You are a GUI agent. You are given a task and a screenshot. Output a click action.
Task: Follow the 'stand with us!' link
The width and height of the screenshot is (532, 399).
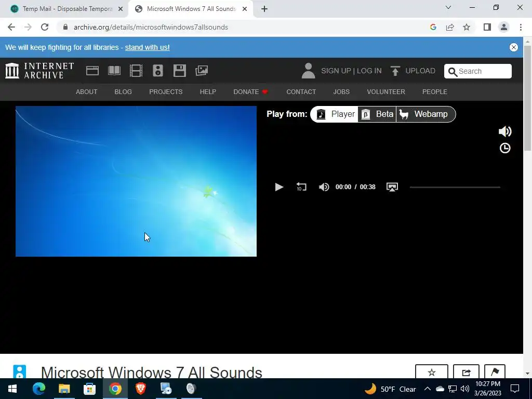(x=147, y=47)
